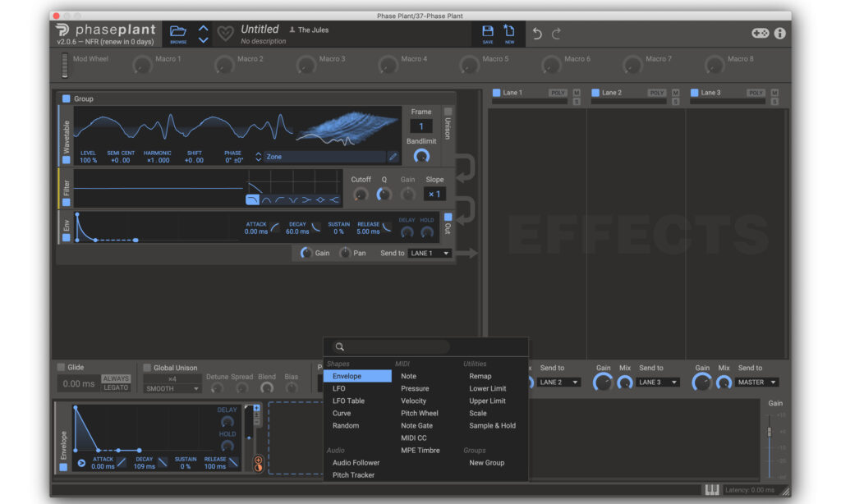This screenshot has height=504, width=841.
Task: Favorite the preset with the heart icon
Action: [x=225, y=34]
